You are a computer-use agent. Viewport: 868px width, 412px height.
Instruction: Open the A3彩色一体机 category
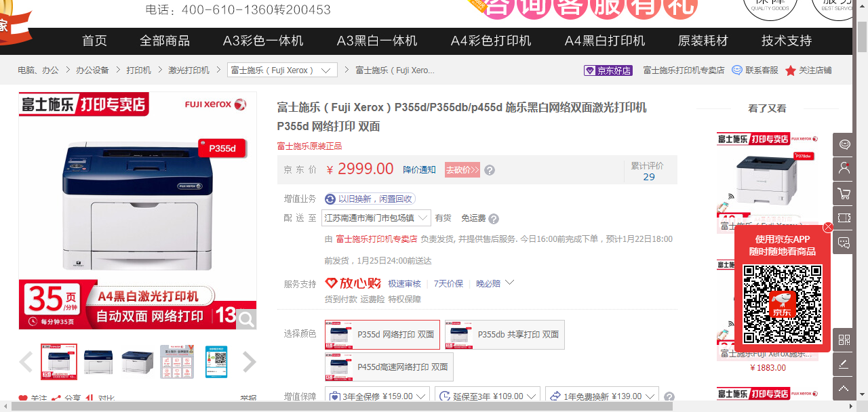(x=263, y=41)
